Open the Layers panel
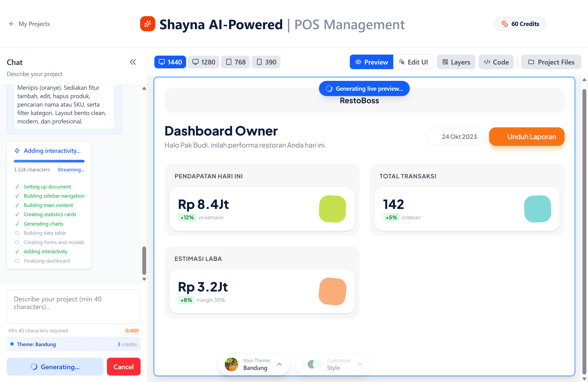Image resolution: width=588 pixels, height=382 pixels. coord(456,62)
